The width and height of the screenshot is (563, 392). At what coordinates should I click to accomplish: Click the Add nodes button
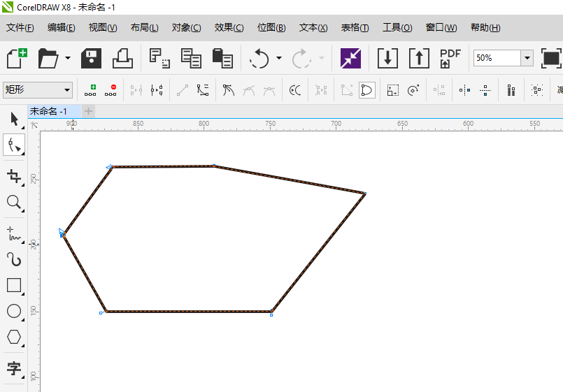(90, 89)
